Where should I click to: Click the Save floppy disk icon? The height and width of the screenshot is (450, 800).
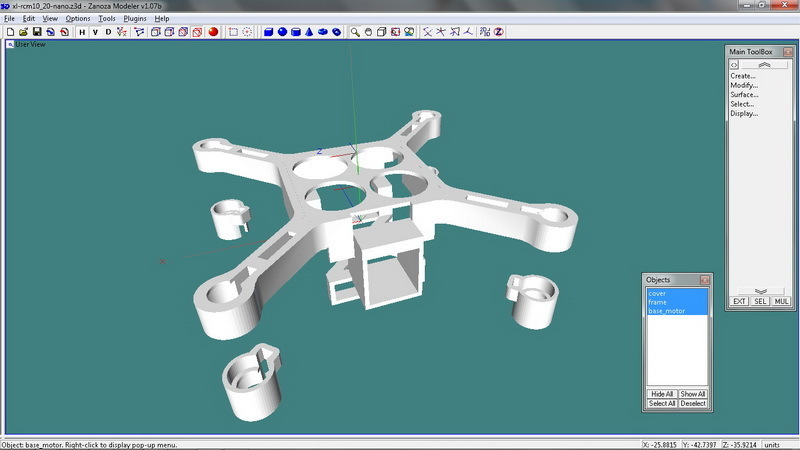pos(37,32)
